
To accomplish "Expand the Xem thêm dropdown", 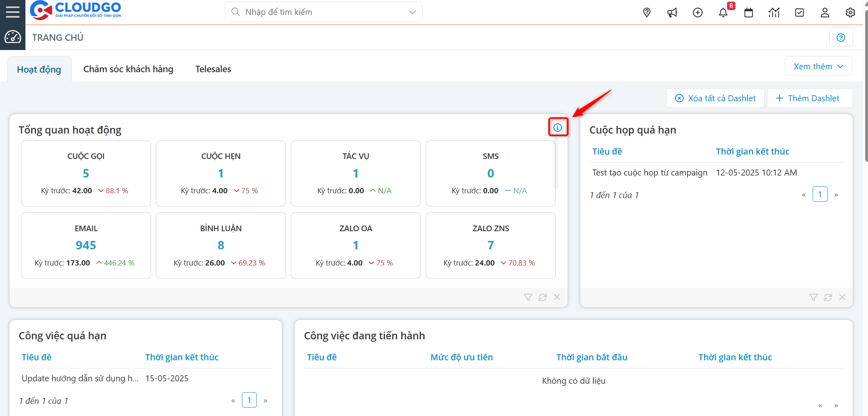I will click(x=818, y=67).
